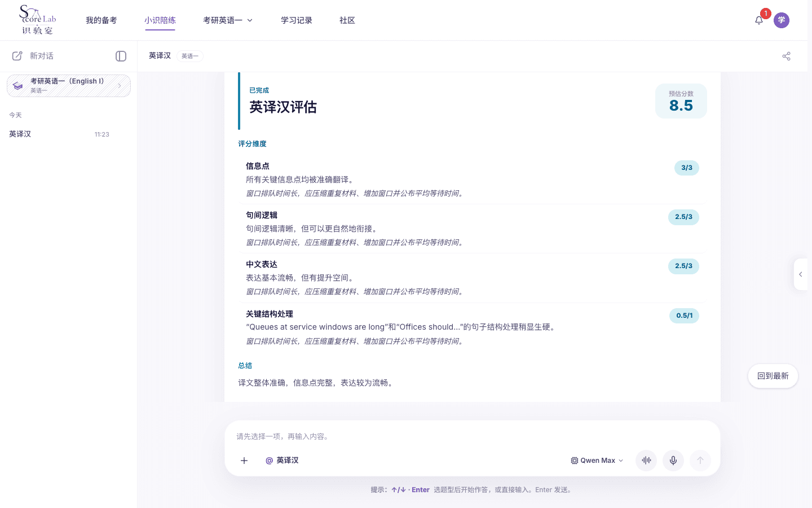Click the ScoreLab logo
This screenshot has width=812, height=508.
click(x=38, y=20)
